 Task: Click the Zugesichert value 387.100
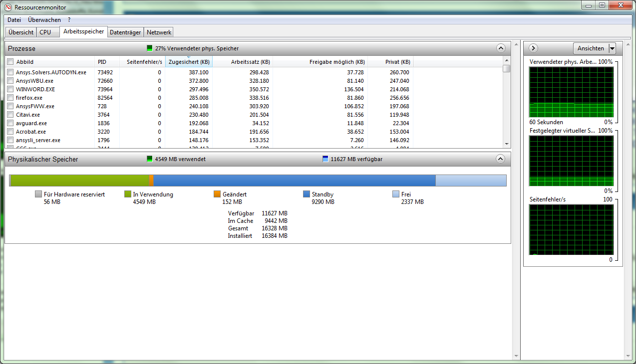tap(199, 72)
